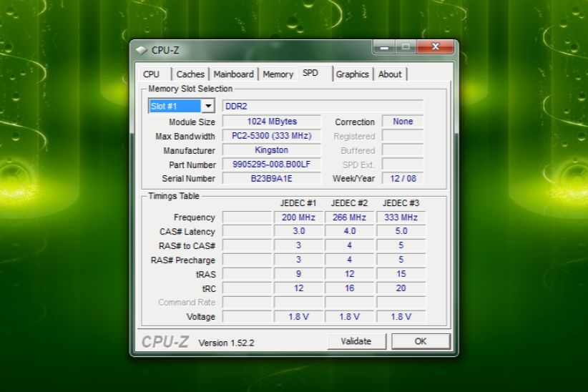Click the RAS# to CAS# label
This screenshot has width=588, height=392.
tap(187, 246)
